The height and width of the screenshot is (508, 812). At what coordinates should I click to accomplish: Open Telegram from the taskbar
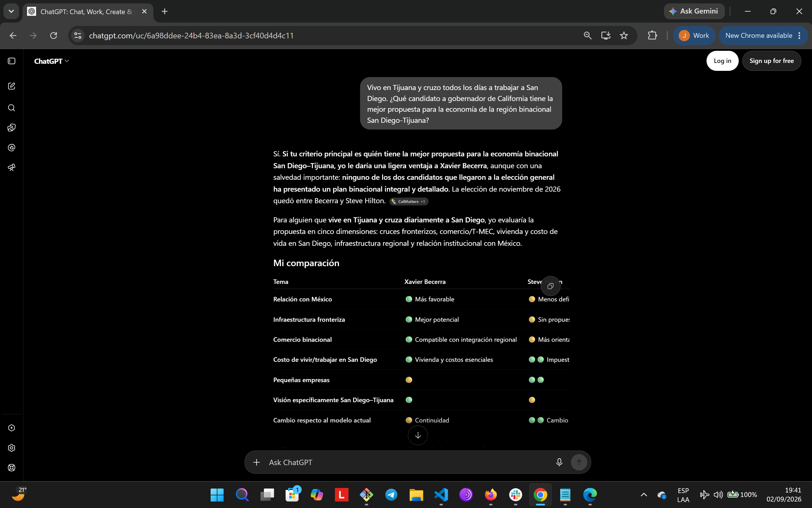[x=391, y=494]
